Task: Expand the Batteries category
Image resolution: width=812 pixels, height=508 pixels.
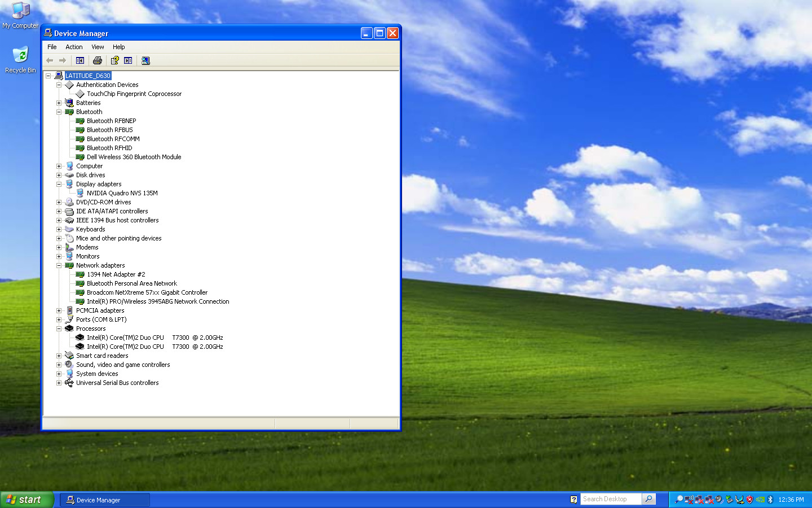Action: pos(59,103)
